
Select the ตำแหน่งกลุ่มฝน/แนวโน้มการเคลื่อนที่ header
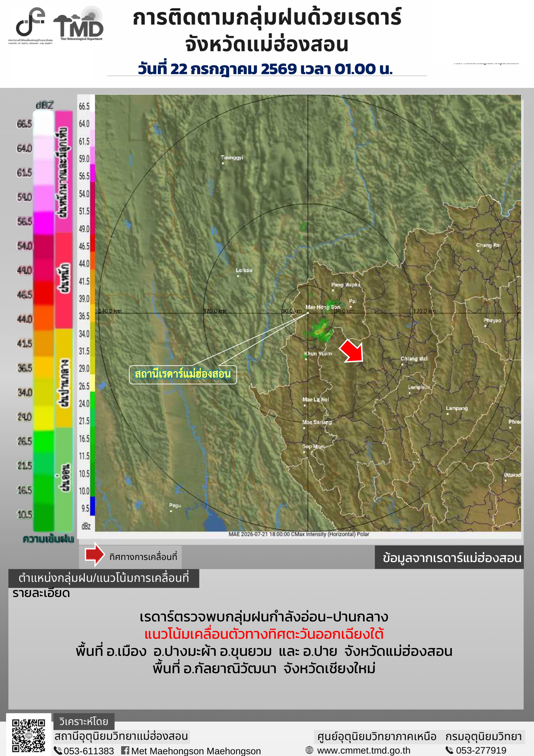pyautogui.click(x=104, y=578)
